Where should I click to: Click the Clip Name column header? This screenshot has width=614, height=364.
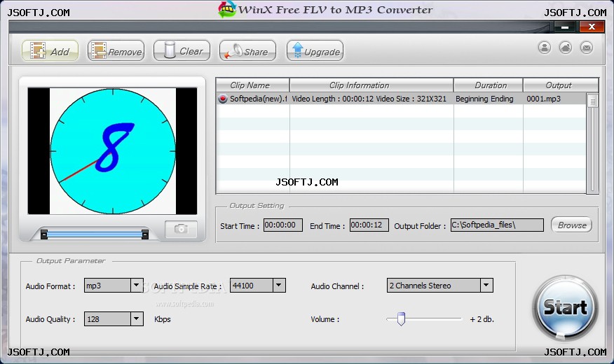(252, 85)
